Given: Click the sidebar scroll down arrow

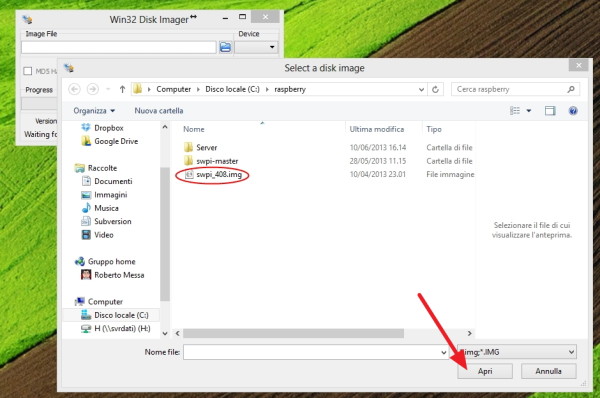Looking at the screenshot, I should click(x=165, y=333).
